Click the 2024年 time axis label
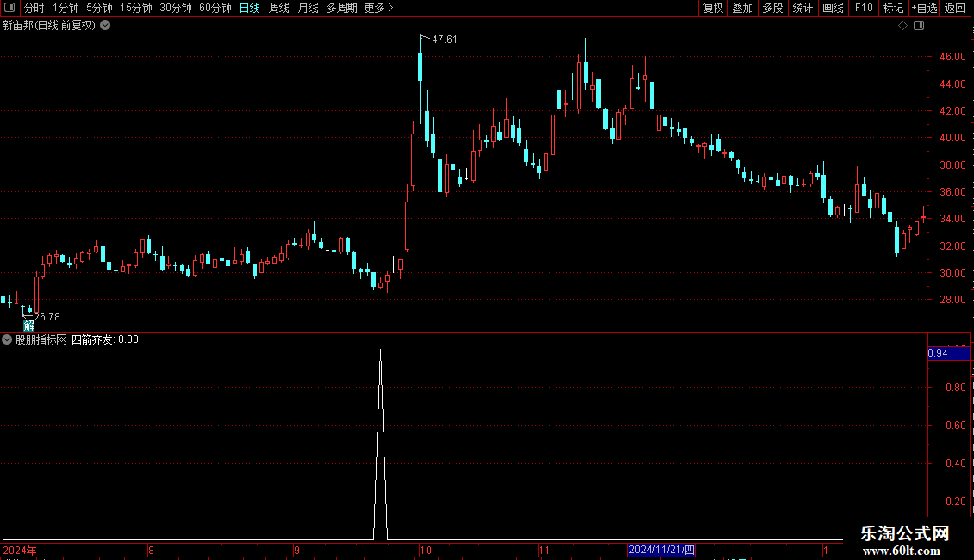The image size is (974, 560). [20, 551]
